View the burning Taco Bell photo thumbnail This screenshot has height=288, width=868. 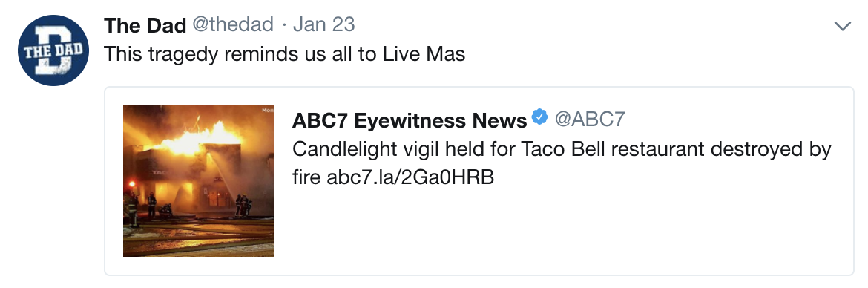pyautogui.click(x=199, y=181)
